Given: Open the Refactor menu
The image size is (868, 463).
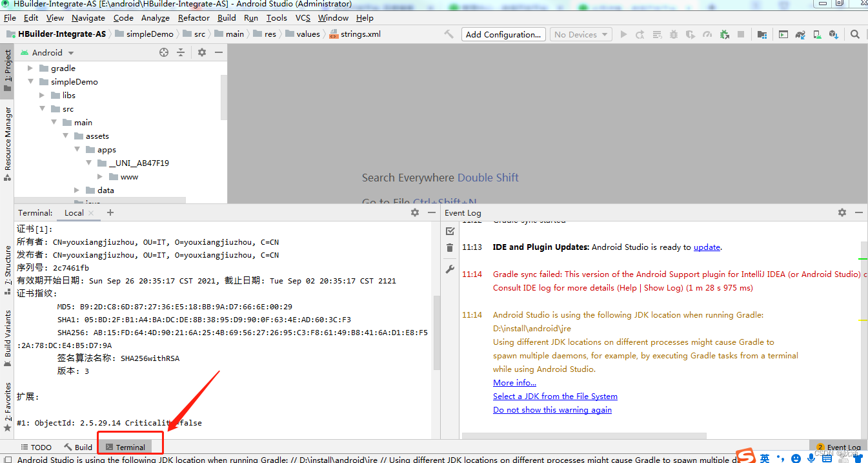Looking at the screenshot, I should pyautogui.click(x=194, y=18).
